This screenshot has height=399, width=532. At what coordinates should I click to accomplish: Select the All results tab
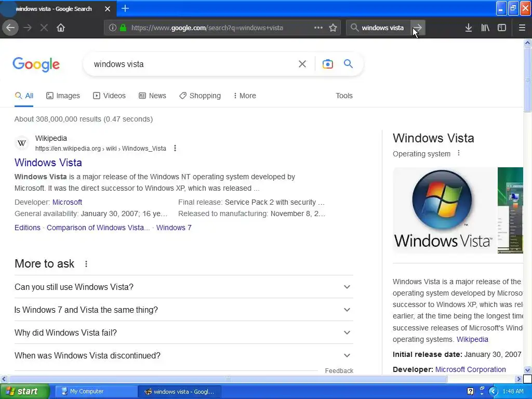tap(24, 96)
